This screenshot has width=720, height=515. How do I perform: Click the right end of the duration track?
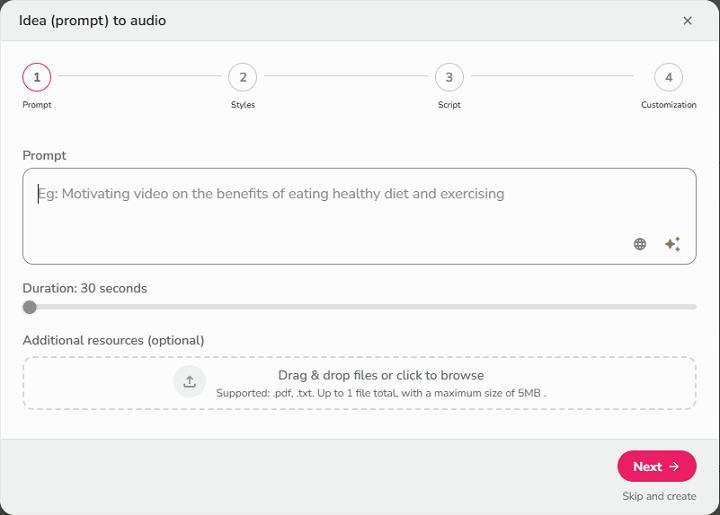693,307
